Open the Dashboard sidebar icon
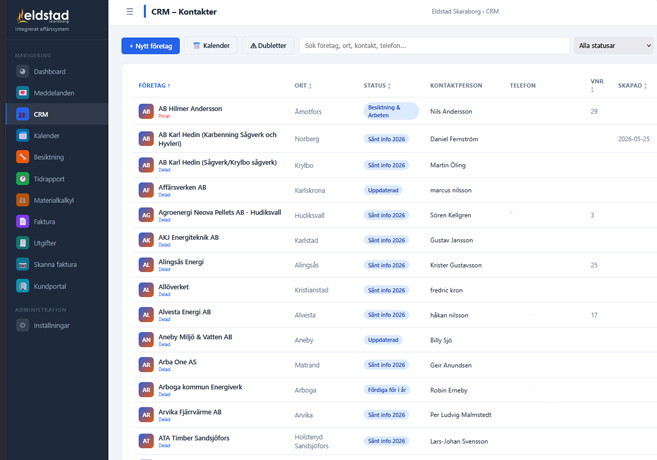Image resolution: width=657 pixels, height=460 pixels. coord(23,72)
